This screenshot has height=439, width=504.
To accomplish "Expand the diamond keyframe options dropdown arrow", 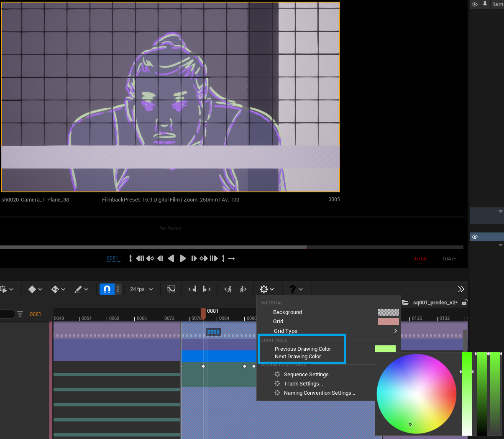I will point(40,289).
